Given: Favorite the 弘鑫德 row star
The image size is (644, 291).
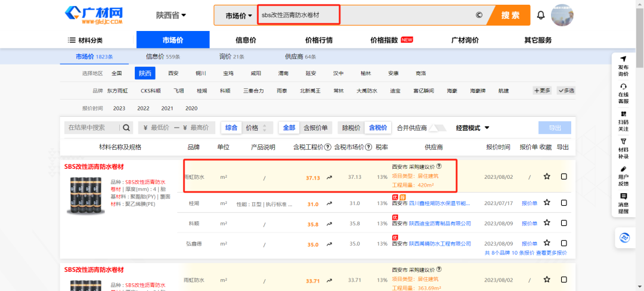Looking at the screenshot, I should pos(547,243).
